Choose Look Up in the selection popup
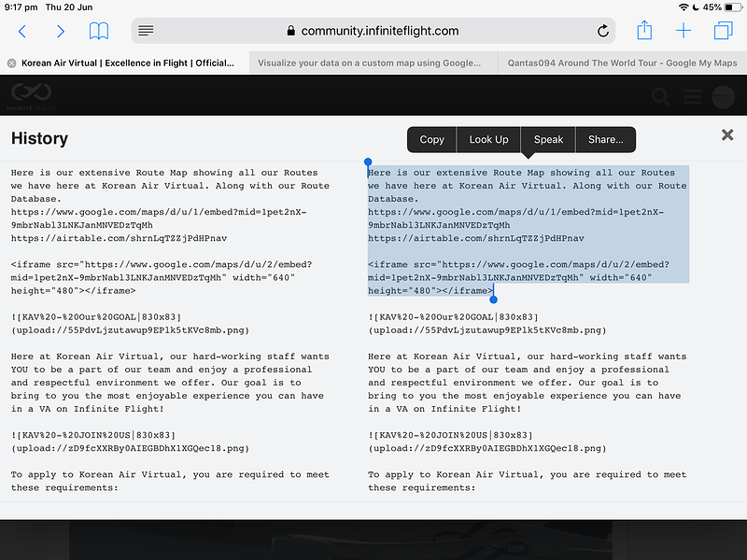Viewport: 747px width, 560px height. [x=488, y=139]
